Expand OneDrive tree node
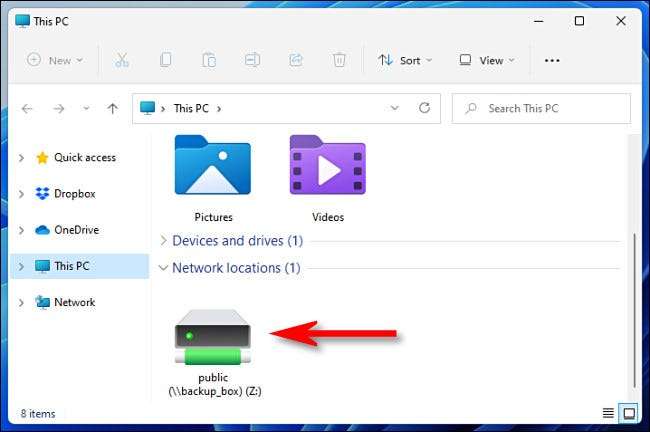This screenshot has height=432, width=650. (x=21, y=230)
